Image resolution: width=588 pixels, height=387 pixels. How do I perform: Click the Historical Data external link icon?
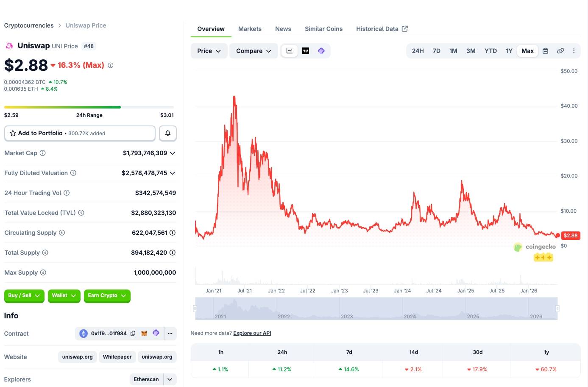click(x=405, y=29)
